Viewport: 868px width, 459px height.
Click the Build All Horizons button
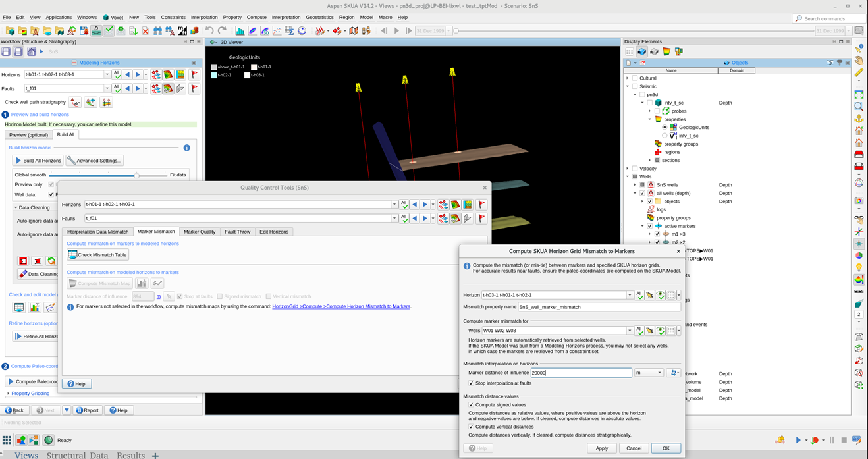[38, 161]
